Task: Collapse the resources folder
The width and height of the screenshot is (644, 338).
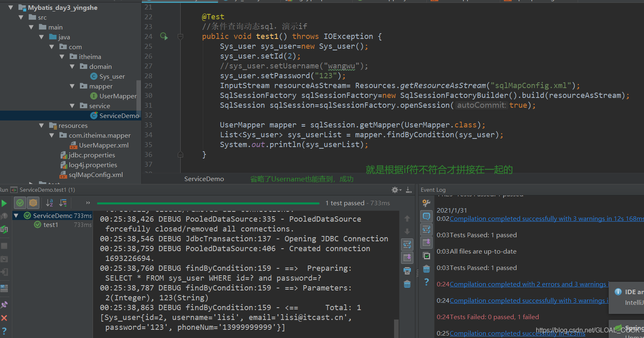Action: click(x=41, y=125)
